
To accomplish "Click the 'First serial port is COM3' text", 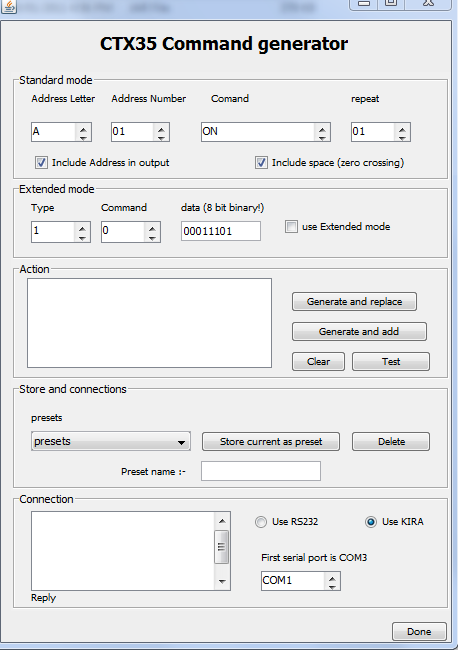I will coord(314,558).
